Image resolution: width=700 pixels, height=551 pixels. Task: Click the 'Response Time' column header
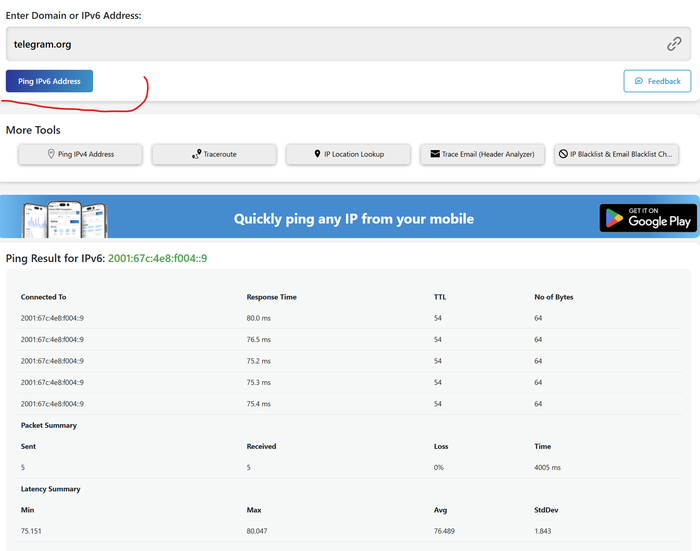(x=271, y=297)
